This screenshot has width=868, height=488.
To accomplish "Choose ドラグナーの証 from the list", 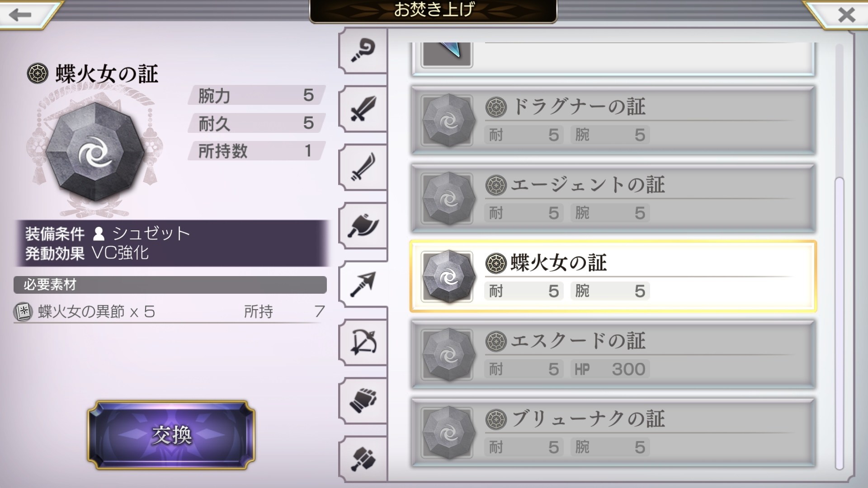I will [613, 120].
